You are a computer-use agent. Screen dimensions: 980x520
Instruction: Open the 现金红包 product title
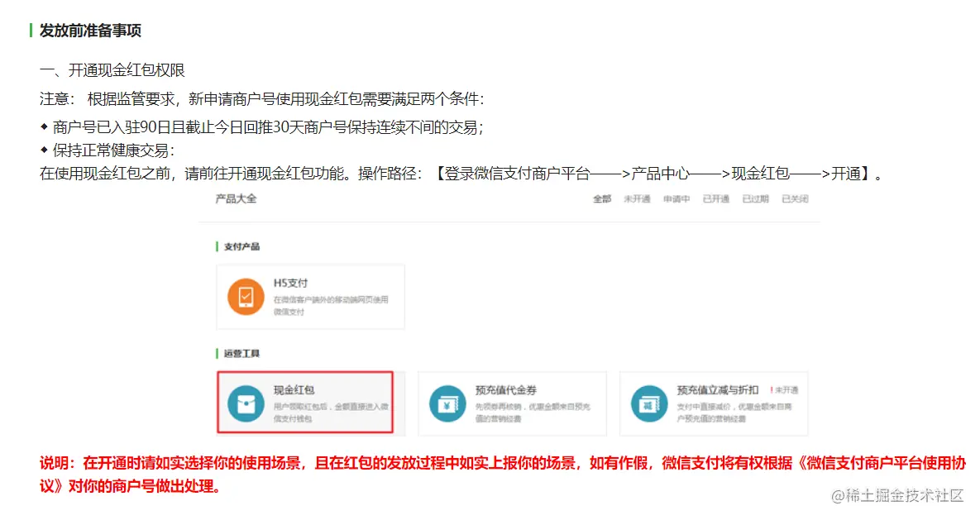point(294,390)
